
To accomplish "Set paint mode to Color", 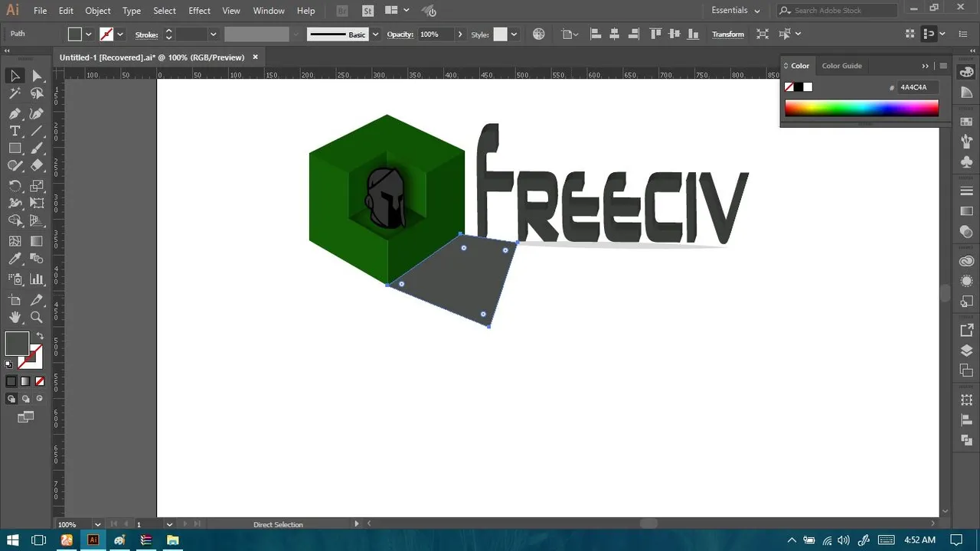I will point(11,381).
